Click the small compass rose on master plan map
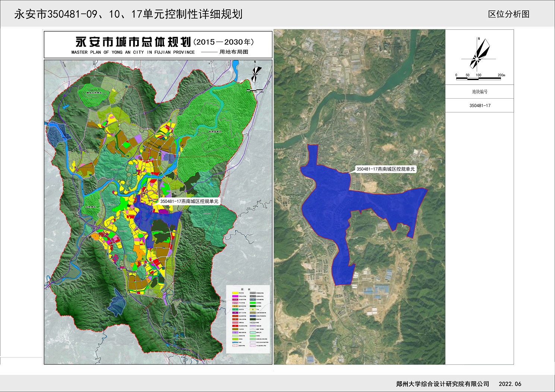 255,73
